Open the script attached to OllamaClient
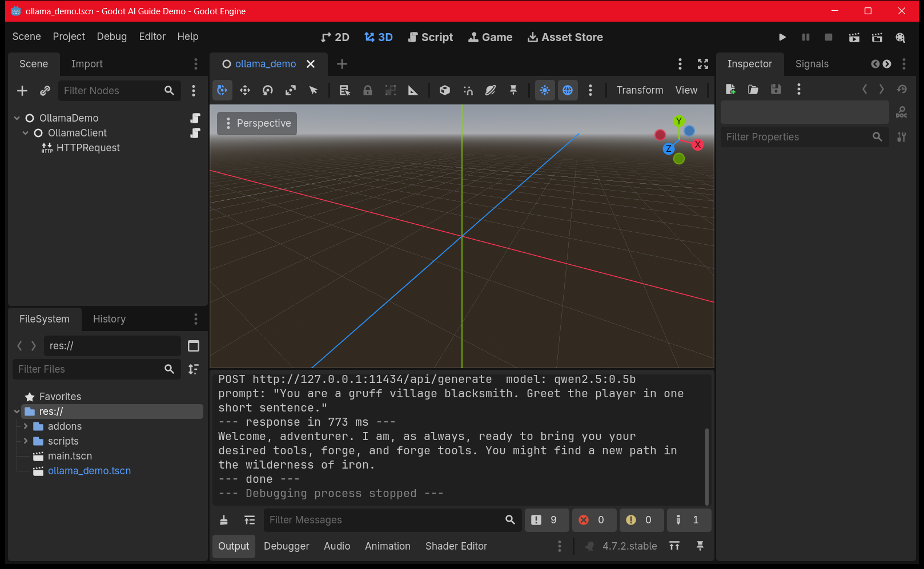This screenshot has height=569, width=924. point(195,133)
